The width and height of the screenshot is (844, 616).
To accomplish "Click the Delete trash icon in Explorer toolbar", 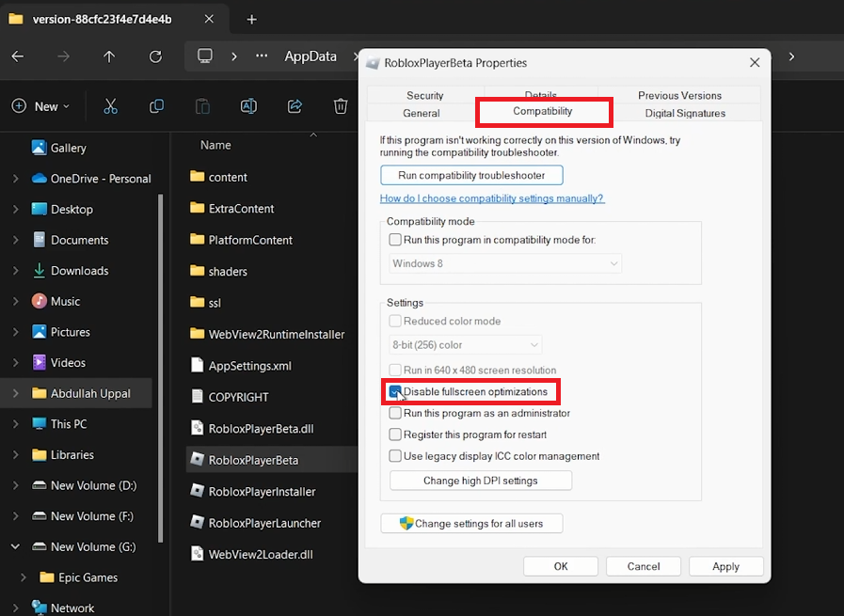I will click(341, 106).
